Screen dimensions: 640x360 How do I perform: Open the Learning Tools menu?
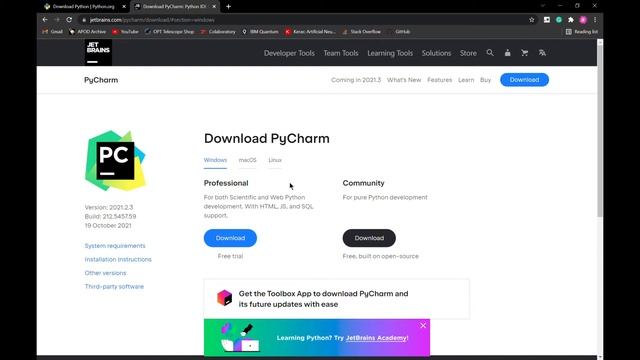click(390, 53)
